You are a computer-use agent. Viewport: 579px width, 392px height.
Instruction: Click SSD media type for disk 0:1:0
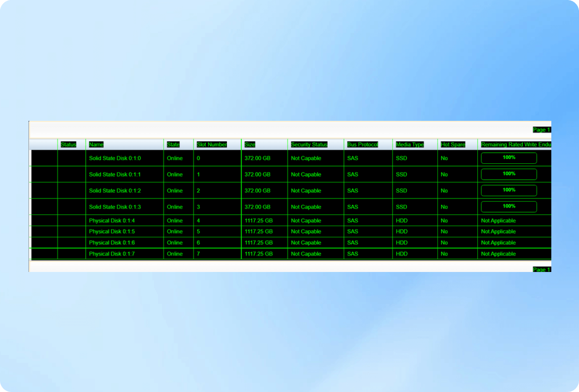[x=402, y=158]
